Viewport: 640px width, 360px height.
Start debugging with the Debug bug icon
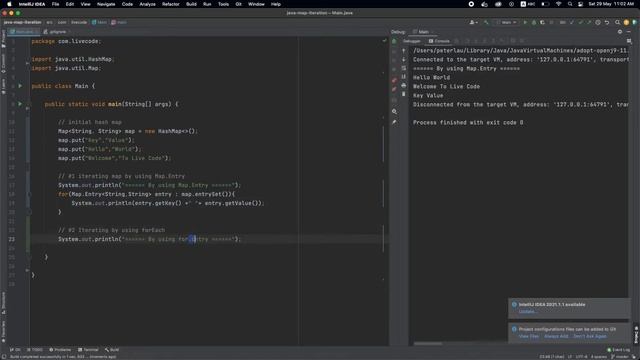(534, 22)
